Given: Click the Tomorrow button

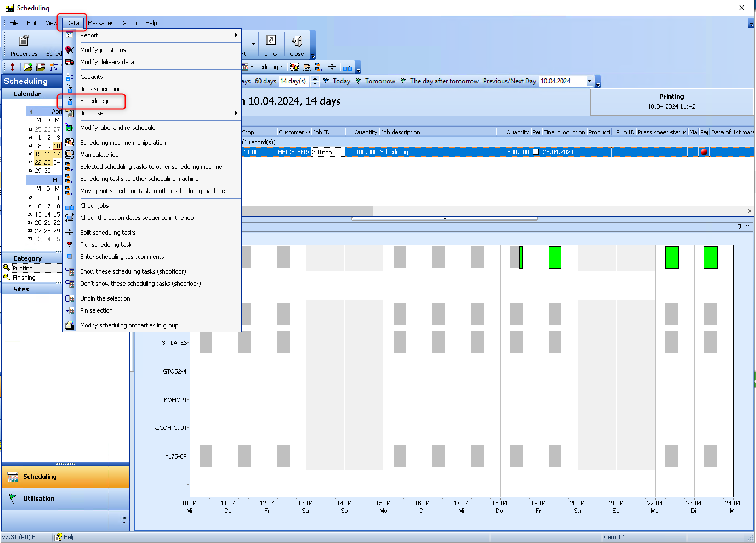Looking at the screenshot, I should coord(376,81).
